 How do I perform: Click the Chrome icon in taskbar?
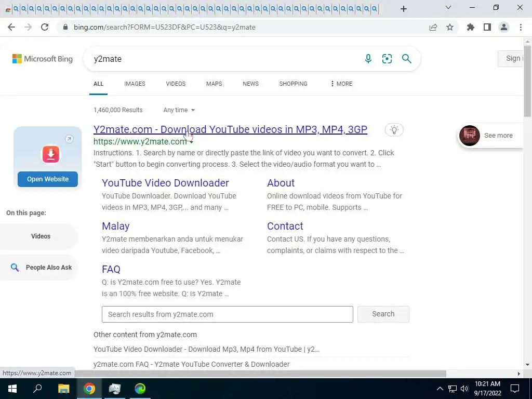pyautogui.click(x=89, y=389)
